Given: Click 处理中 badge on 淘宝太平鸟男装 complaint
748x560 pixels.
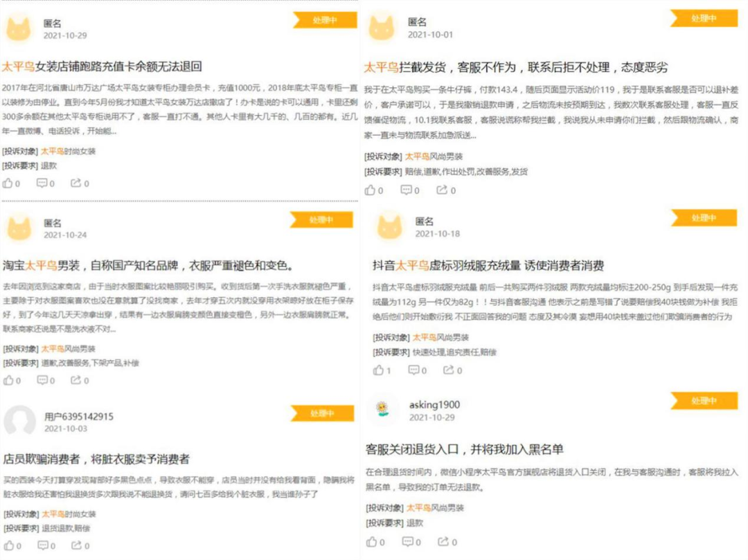Looking at the screenshot, I should tap(321, 219).
